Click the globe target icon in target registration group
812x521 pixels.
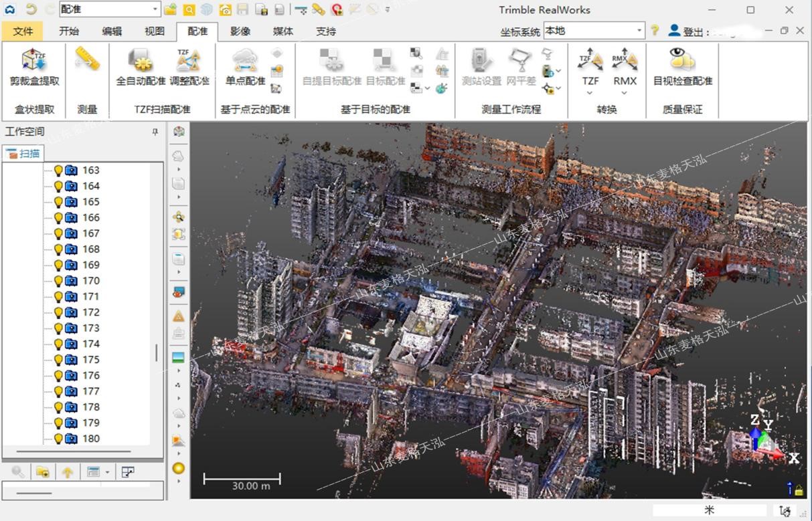point(442,88)
